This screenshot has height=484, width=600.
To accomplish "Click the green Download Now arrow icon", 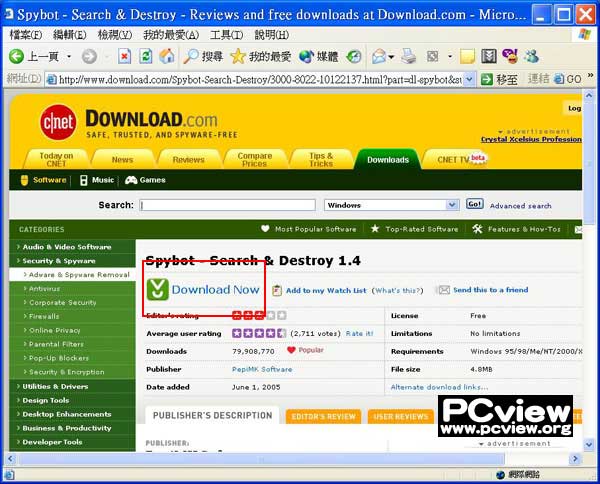I will 157,290.
